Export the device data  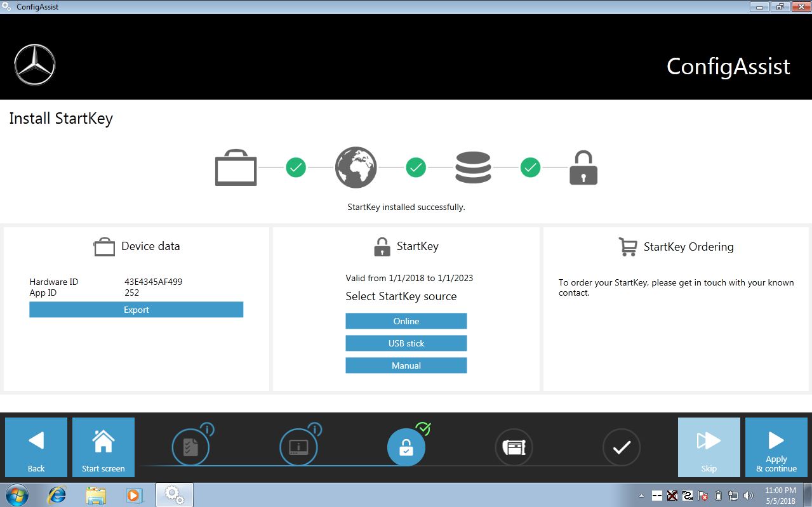[x=136, y=310]
